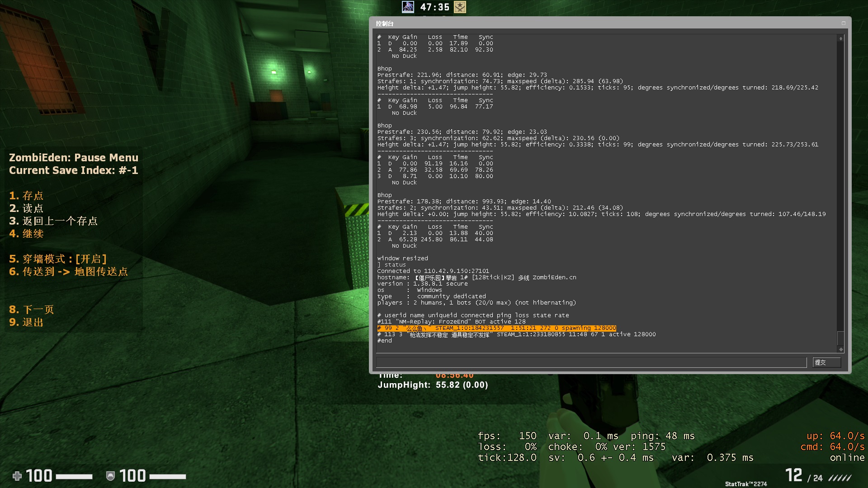Select 存点 save checkpoint menu entry
The image size is (868, 488).
(x=26, y=196)
